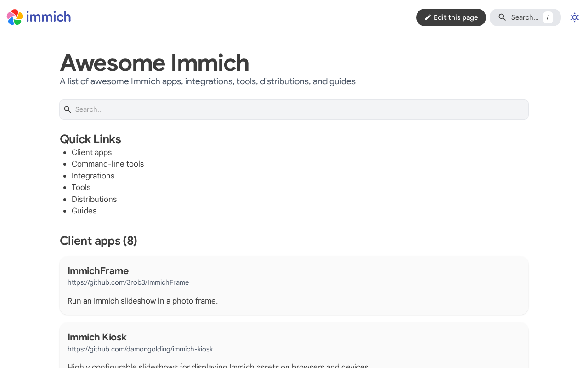Click the damongolding/immich-kiosk GitHub URL

tap(140, 349)
